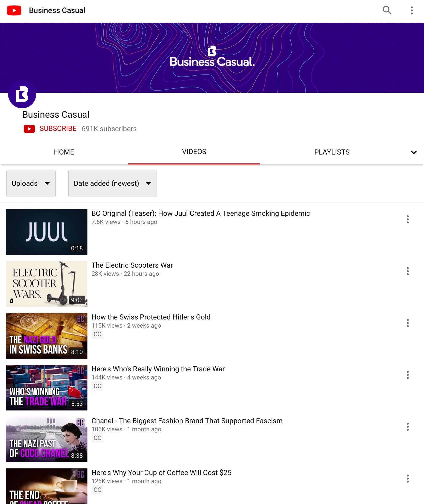Tap the Business Casual channel avatar
The width and height of the screenshot is (424, 504).
pyautogui.click(x=22, y=94)
